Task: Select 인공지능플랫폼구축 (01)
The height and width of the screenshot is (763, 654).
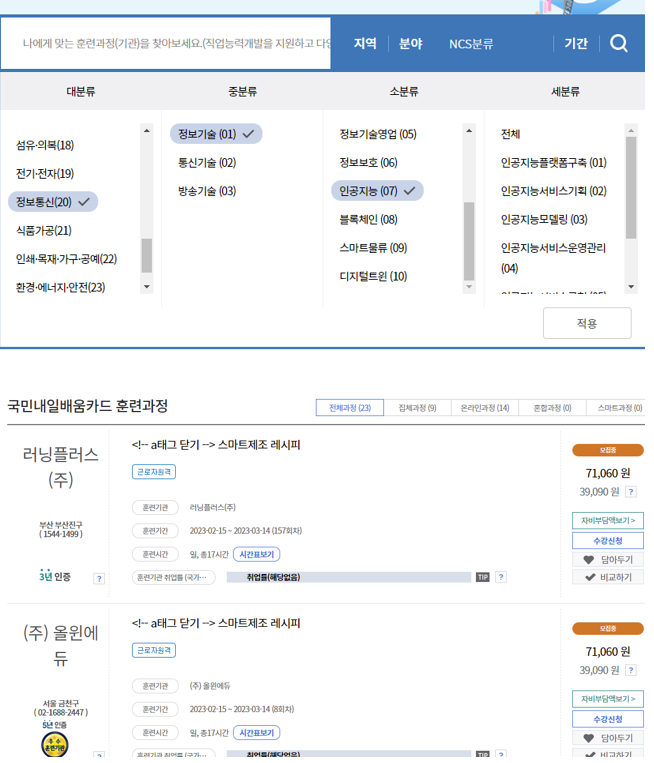Action: [x=554, y=163]
